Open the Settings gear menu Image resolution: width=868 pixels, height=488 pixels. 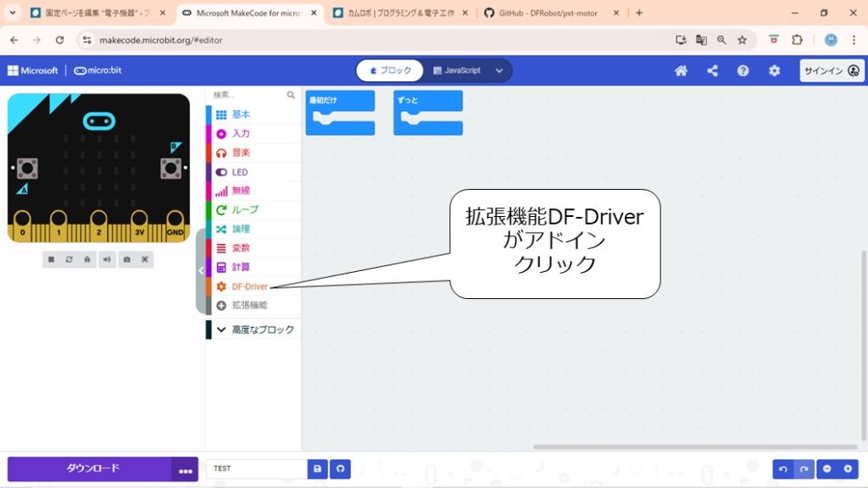point(774,71)
